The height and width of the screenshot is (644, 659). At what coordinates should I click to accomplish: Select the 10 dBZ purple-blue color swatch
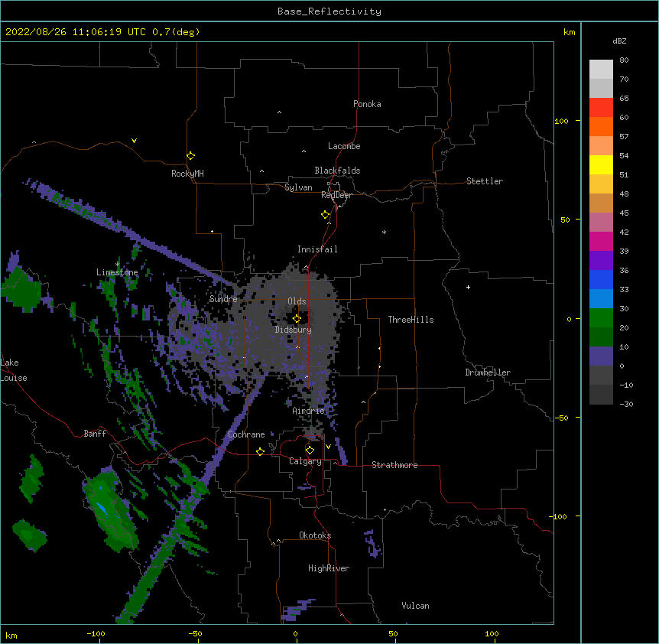point(601,356)
